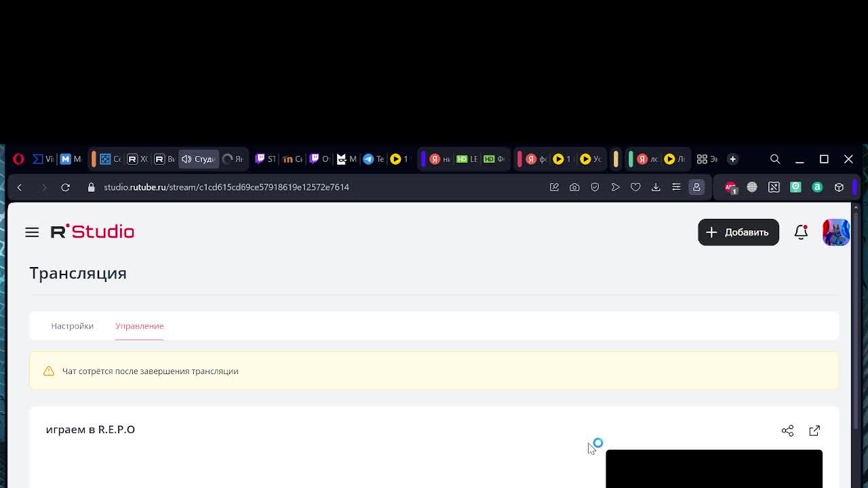Switch to the Telegram browser tab
The width and height of the screenshot is (868, 488).
tap(374, 159)
